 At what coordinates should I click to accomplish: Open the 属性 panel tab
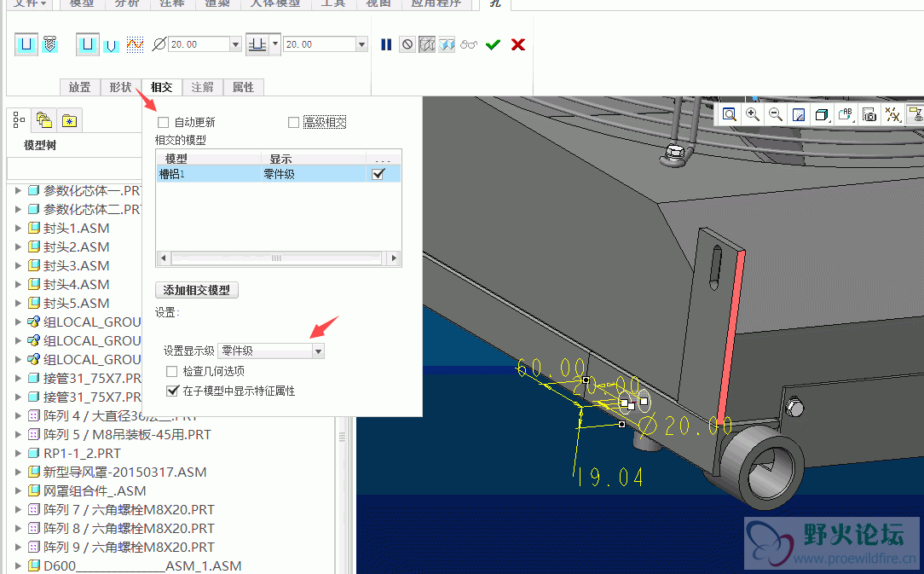[244, 87]
